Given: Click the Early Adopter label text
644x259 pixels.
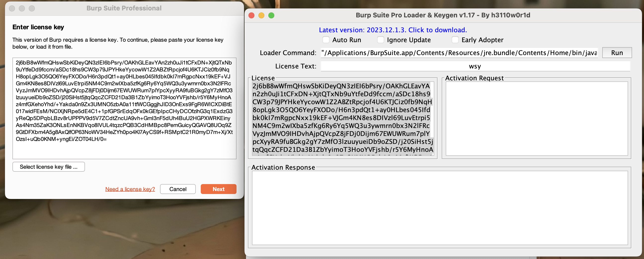Looking at the screenshot, I should point(482,40).
